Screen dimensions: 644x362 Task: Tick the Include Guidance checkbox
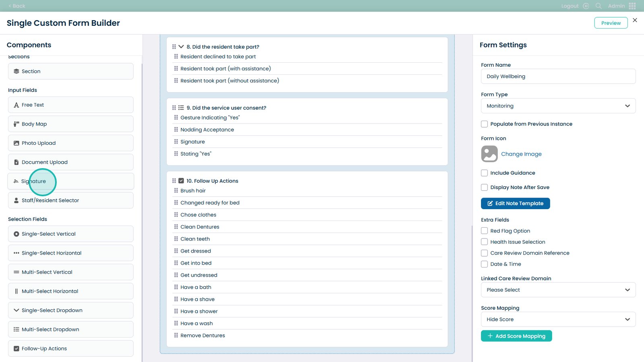coord(484,173)
